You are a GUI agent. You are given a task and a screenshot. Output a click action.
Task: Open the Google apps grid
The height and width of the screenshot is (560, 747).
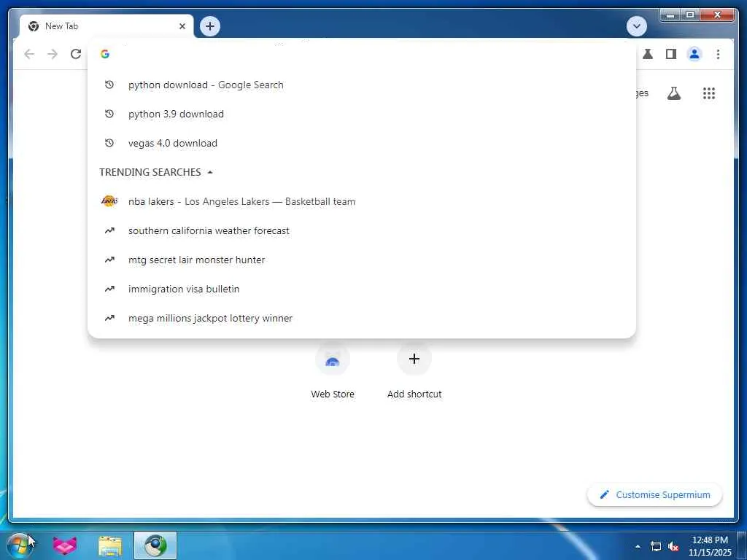tap(709, 93)
